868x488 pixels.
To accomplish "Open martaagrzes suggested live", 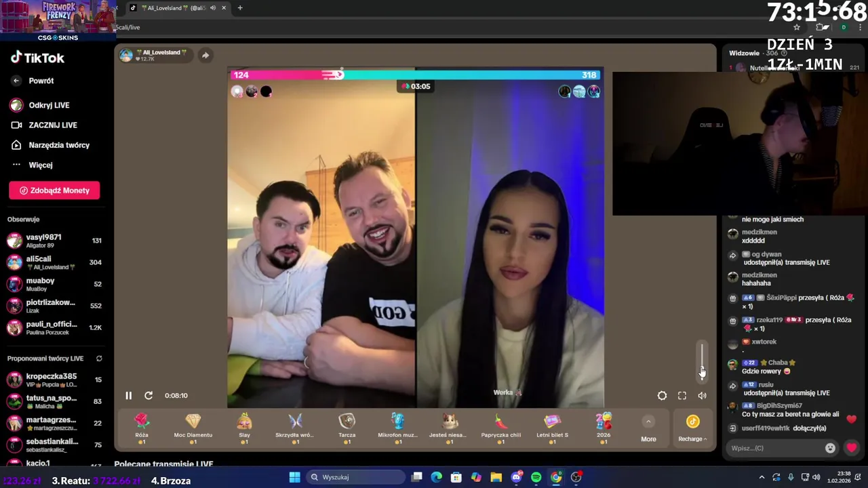I will (x=54, y=423).
